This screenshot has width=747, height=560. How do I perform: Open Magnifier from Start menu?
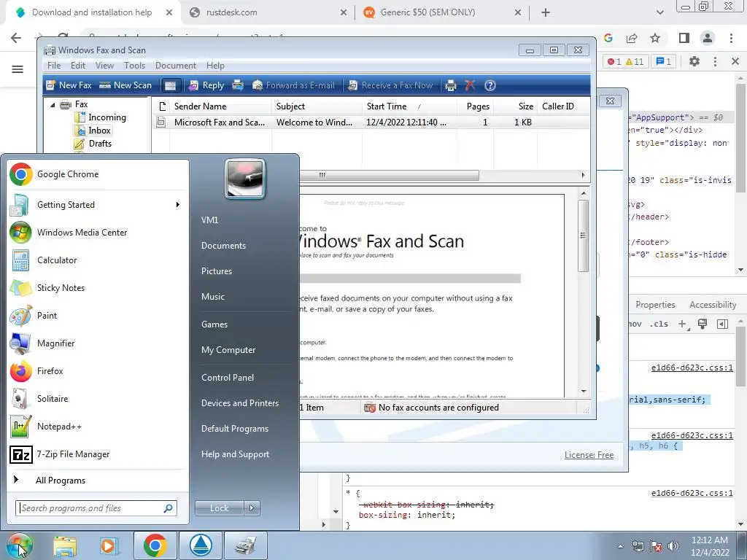[x=98, y=343]
